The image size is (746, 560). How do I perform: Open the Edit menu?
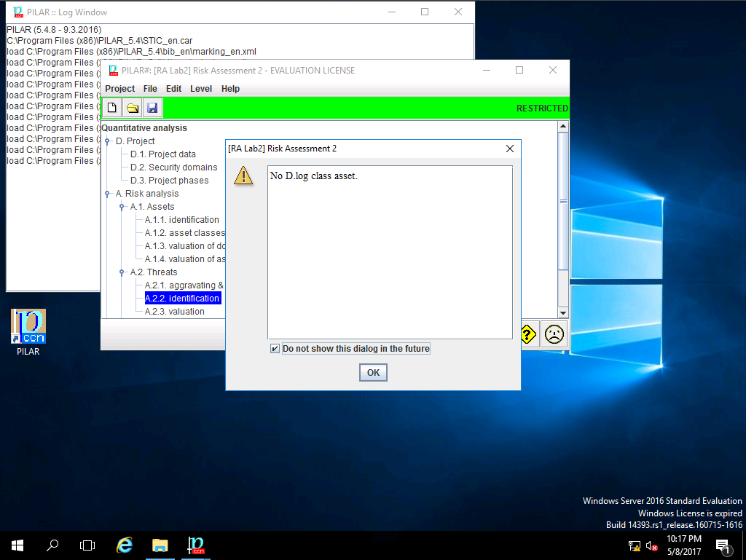coord(173,89)
